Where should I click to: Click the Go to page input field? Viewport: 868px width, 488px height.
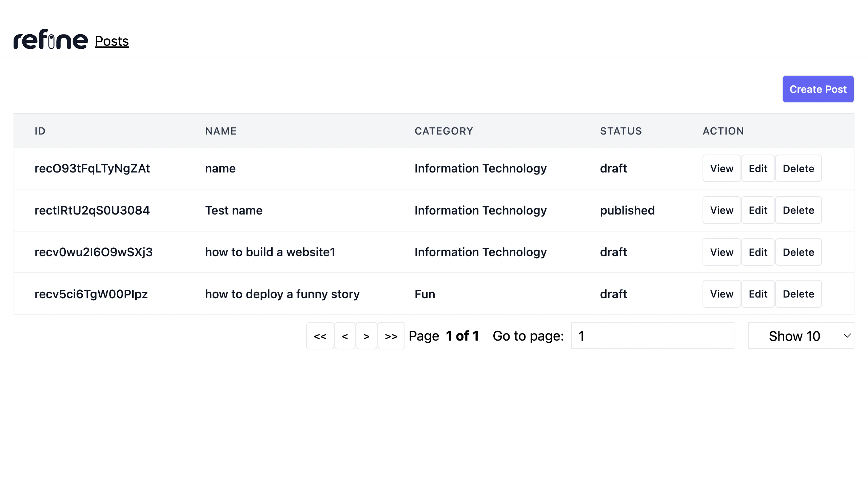click(x=652, y=336)
